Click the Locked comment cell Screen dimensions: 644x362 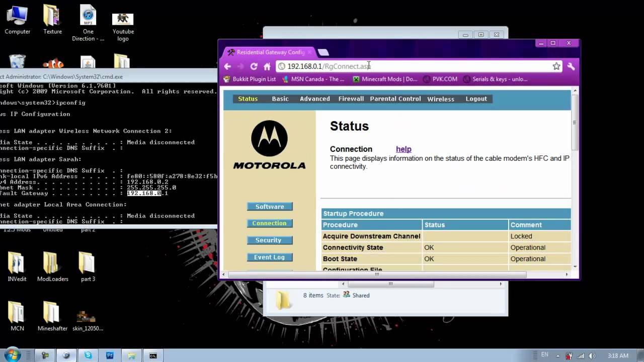point(540,236)
